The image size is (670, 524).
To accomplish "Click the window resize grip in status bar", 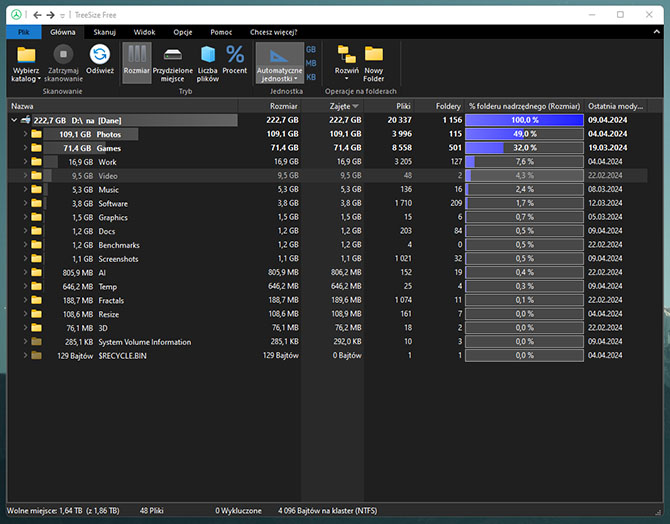I will 658,512.
